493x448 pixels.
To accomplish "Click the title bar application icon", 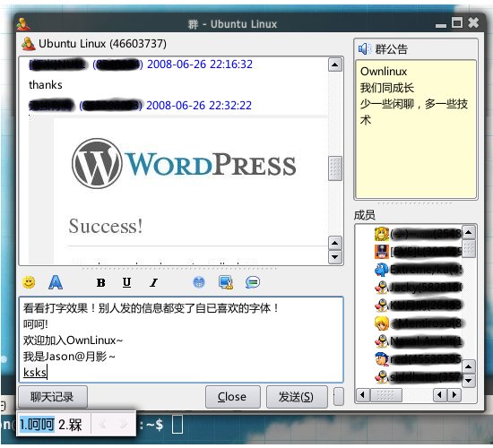I will pos(23,24).
